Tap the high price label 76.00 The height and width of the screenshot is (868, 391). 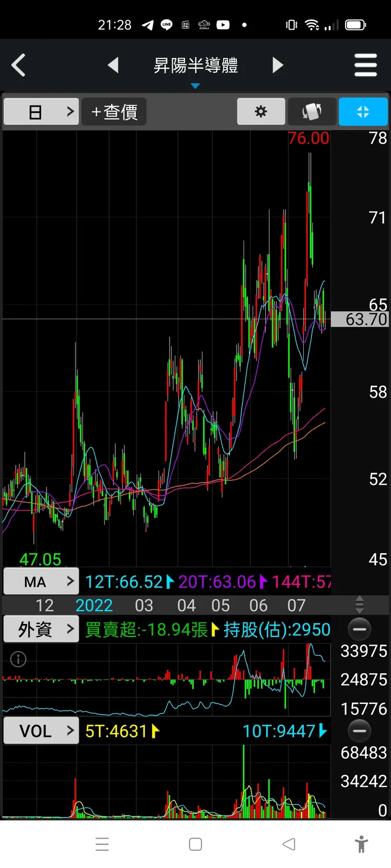(x=309, y=138)
